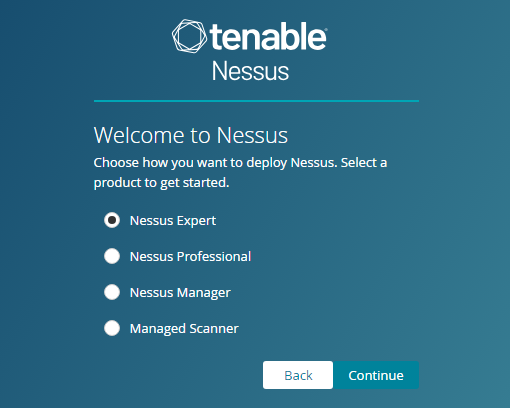510x408 pixels.
Task: Go back with the Back button
Action: [x=298, y=375]
